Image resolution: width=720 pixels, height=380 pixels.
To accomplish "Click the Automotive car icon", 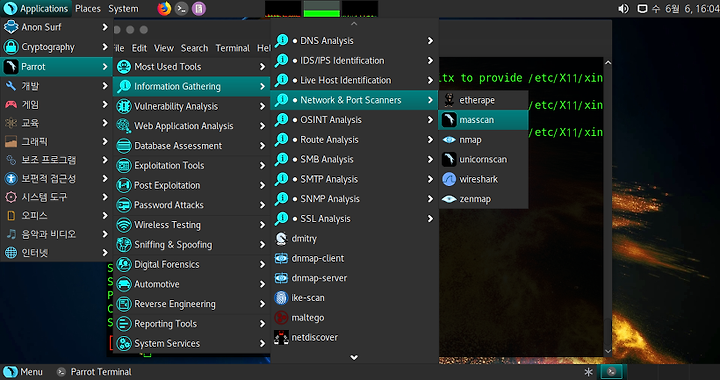I will coord(124,284).
